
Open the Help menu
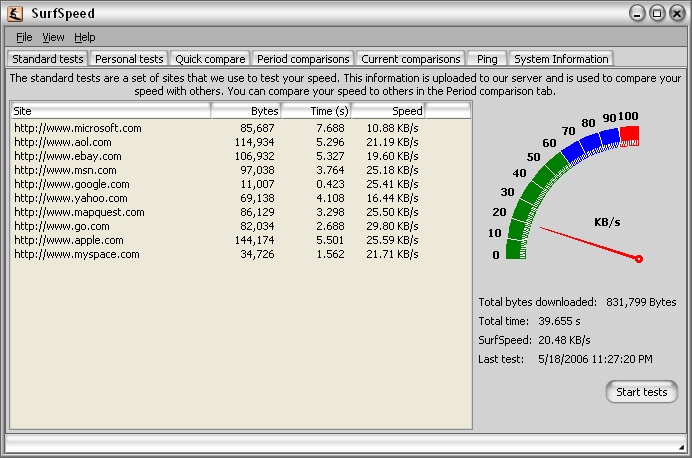point(85,37)
